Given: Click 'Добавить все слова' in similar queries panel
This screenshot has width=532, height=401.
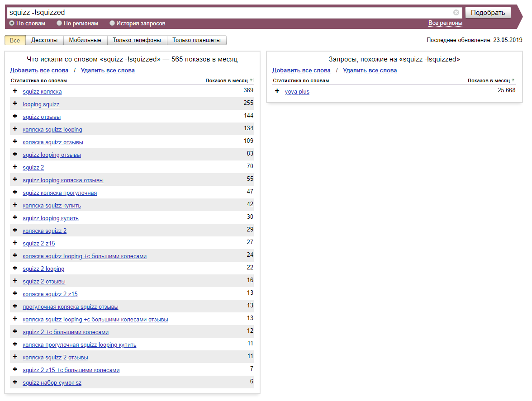Looking at the screenshot, I should [x=301, y=71].
